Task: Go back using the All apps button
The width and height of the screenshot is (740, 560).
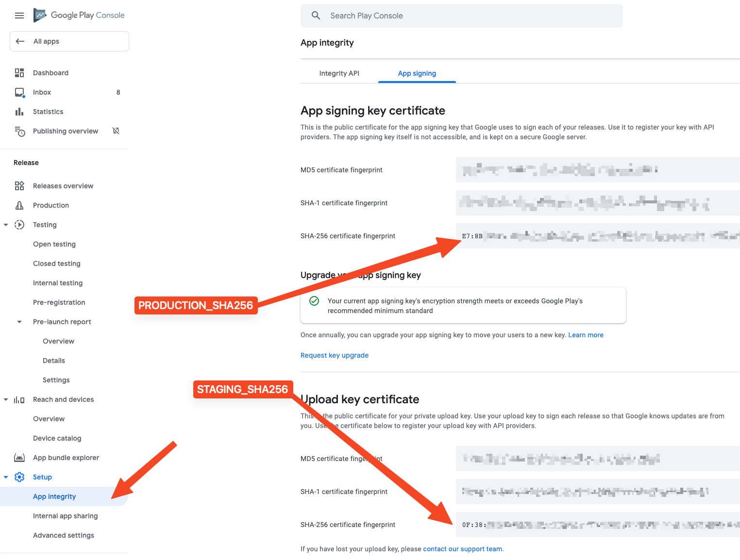Action: 69,41
